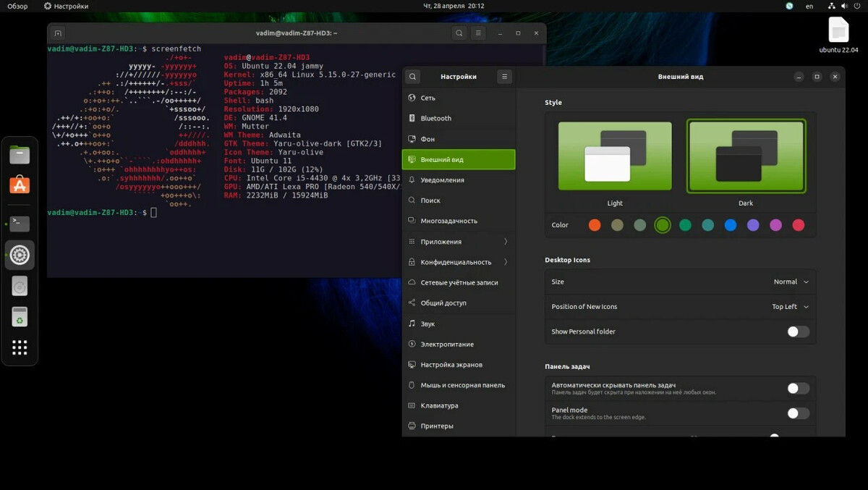Open Сетевые учётные записи panel

click(x=459, y=282)
